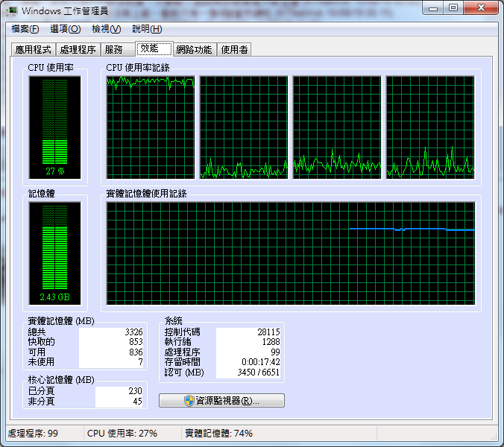The image size is (504, 447).
Task: Switch to the 應用程式 tab
Action: pos(34,50)
